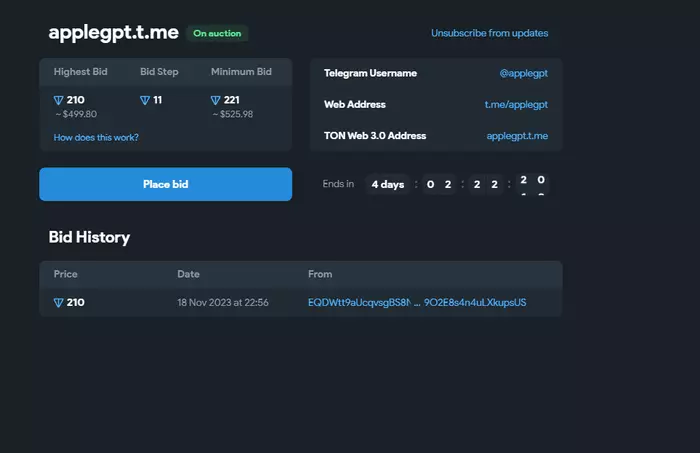Click the 4 days countdown box
The width and height of the screenshot is (700, 453).
tap(388, 184)
